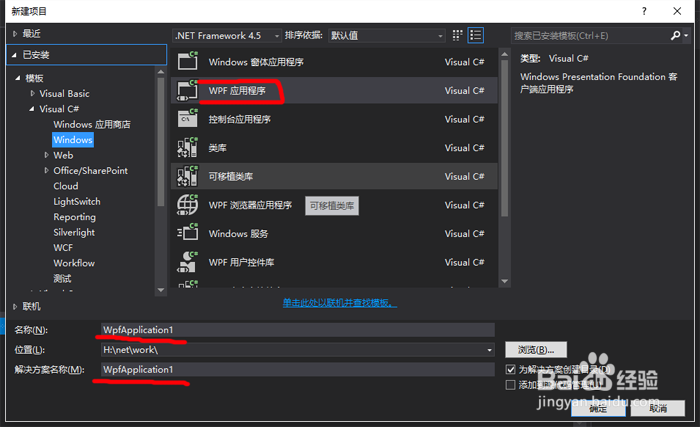Select the 'Windows 窗体应用程序' row text

[256, 62]
